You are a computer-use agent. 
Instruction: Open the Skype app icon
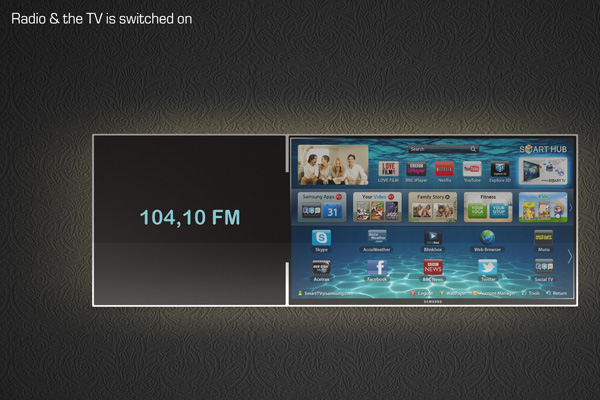coord(321,238)
